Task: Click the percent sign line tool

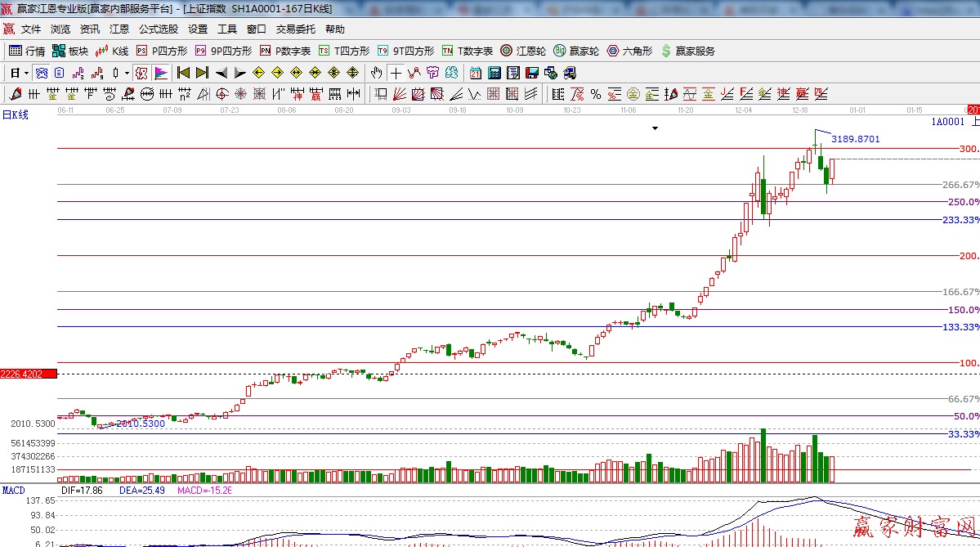Action: point(596,94)
